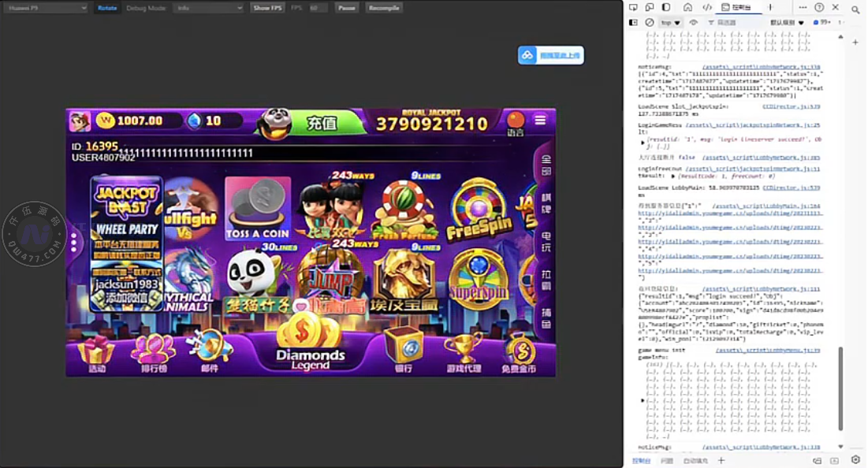868x468 pixels.
Task: Clear console with the ban icon
Action: (650, 23)
